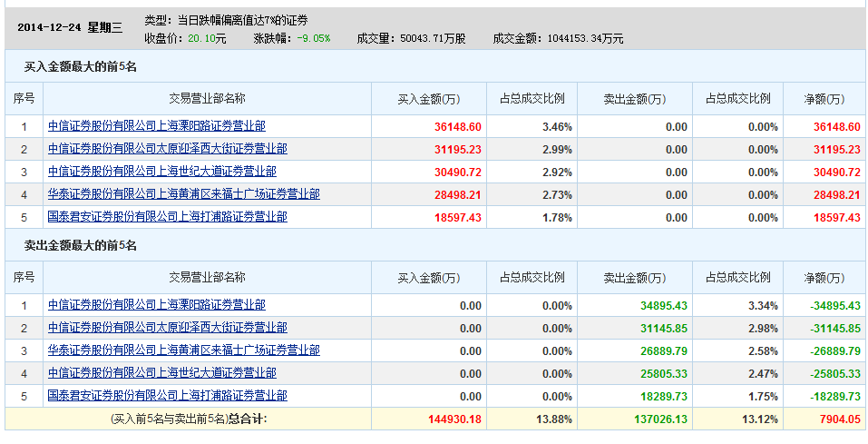Click the 总合计 summary row label

[189, 419]
